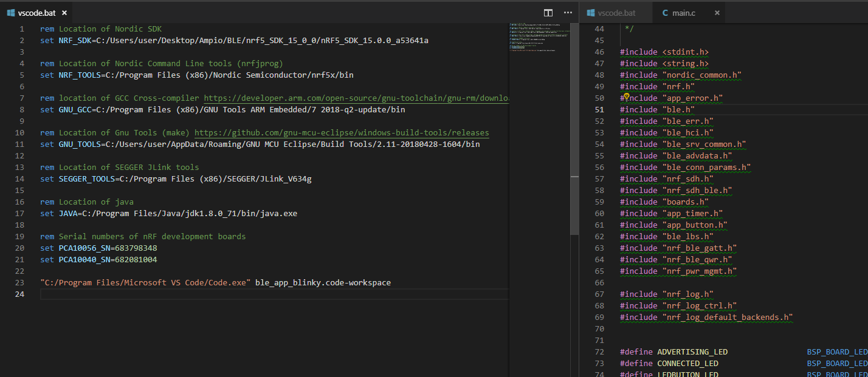Viewport: 868px width, 377px height.
Task: Click empty line 24 in vscode.bat
Action: (x=274, y=294)
